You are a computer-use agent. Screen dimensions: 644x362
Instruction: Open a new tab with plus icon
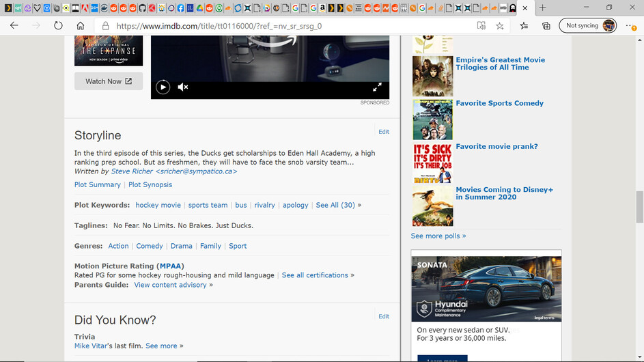(542, 8)
